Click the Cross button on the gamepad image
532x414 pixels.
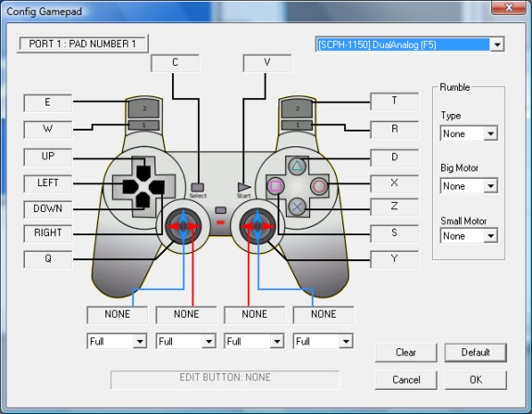pyautogui.click(x=297, y=207)
